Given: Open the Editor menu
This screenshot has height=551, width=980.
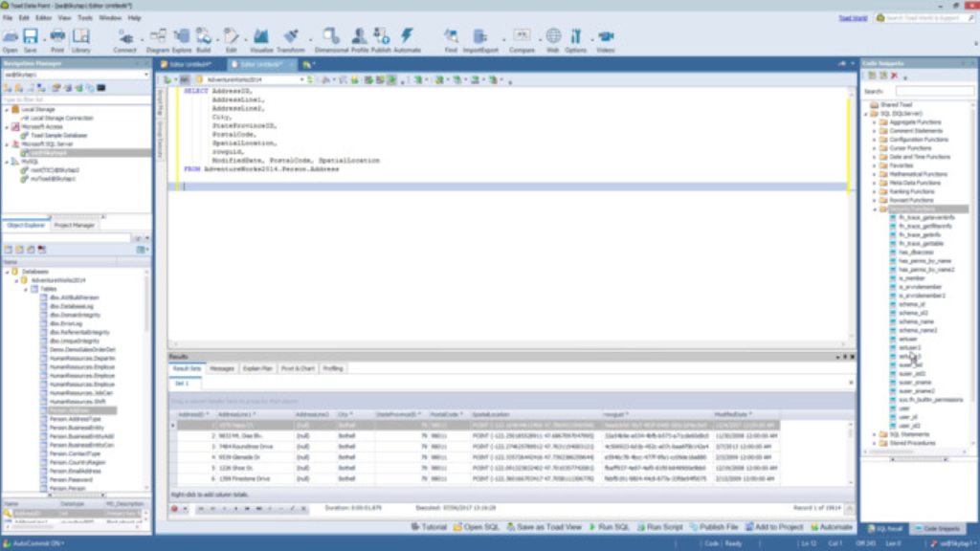Looking at the screenshot, I should point(43,17).
